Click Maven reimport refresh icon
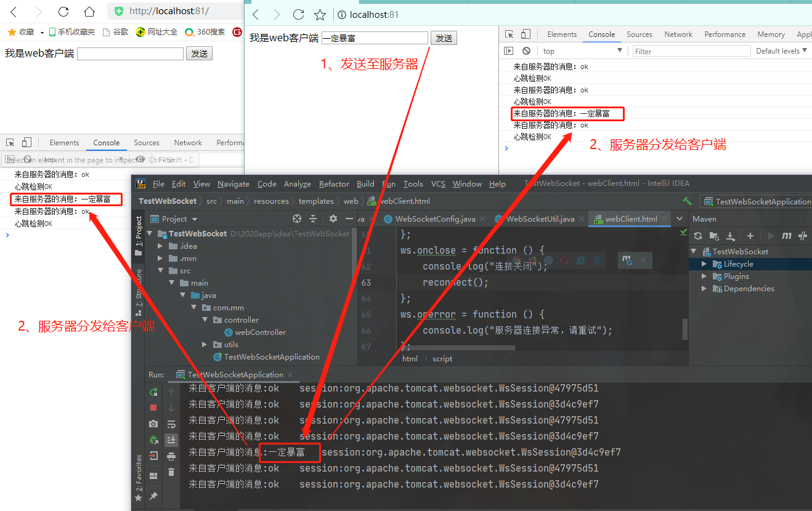Image resolution: width=812 pixels, height=511 pixels. coord(698,236)
